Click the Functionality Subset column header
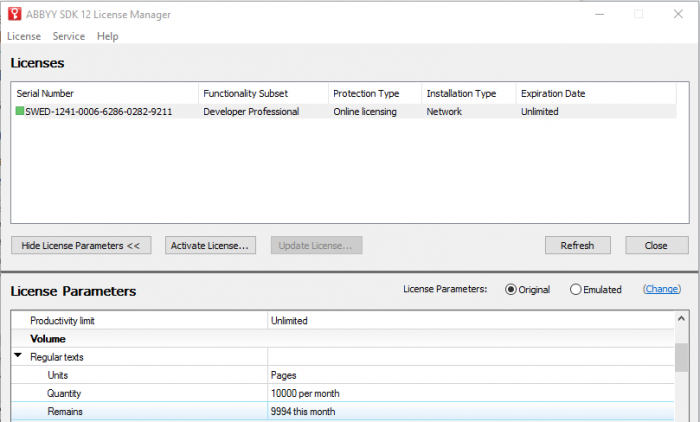This screenshot has height=422, width=700. pos(263,93)
